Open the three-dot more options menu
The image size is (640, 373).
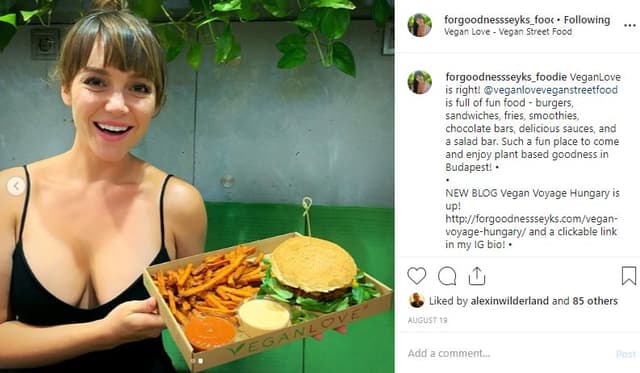(630, 26)
